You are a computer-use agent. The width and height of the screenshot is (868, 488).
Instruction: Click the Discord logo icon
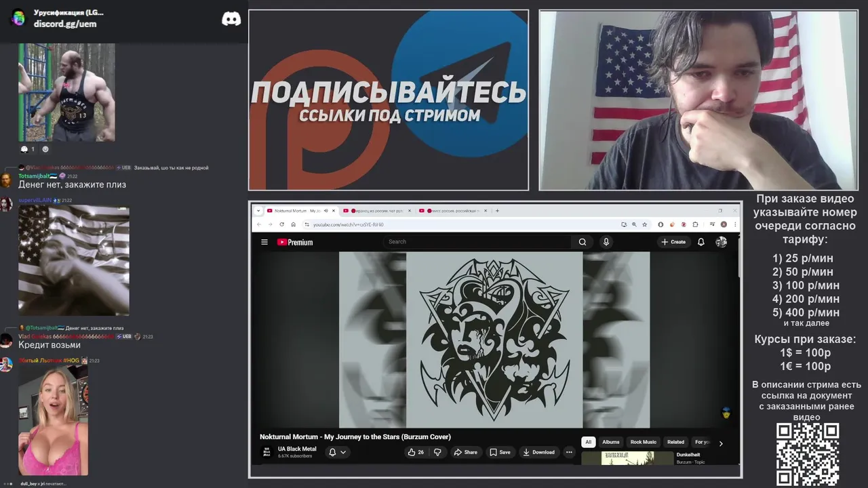[231, 19]
